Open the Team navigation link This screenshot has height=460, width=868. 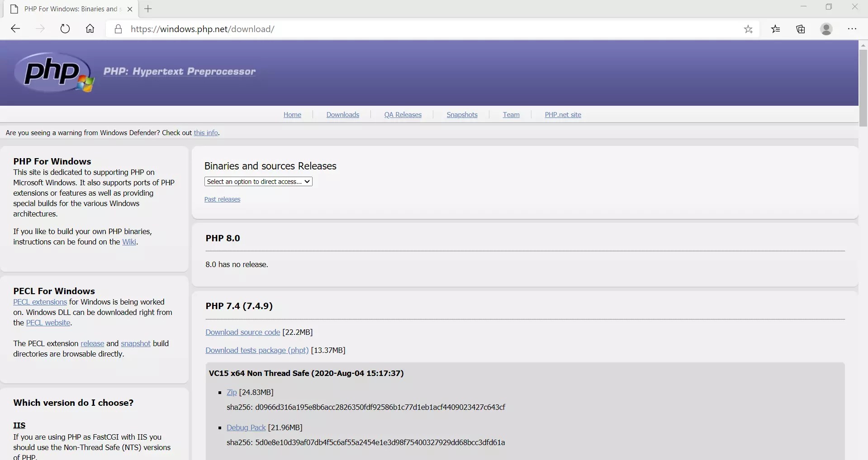[x=511, y=115]
